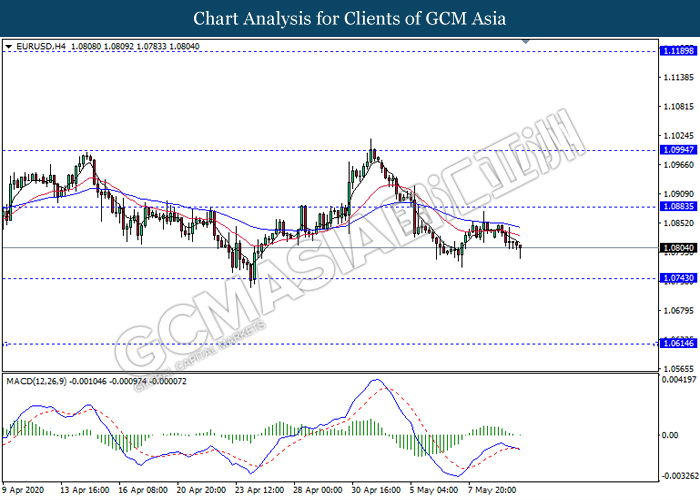The width and height of the screenshot is (700, 500).
Task: Click the 30 Apr 16:00 time label
Action: [376, 490]
